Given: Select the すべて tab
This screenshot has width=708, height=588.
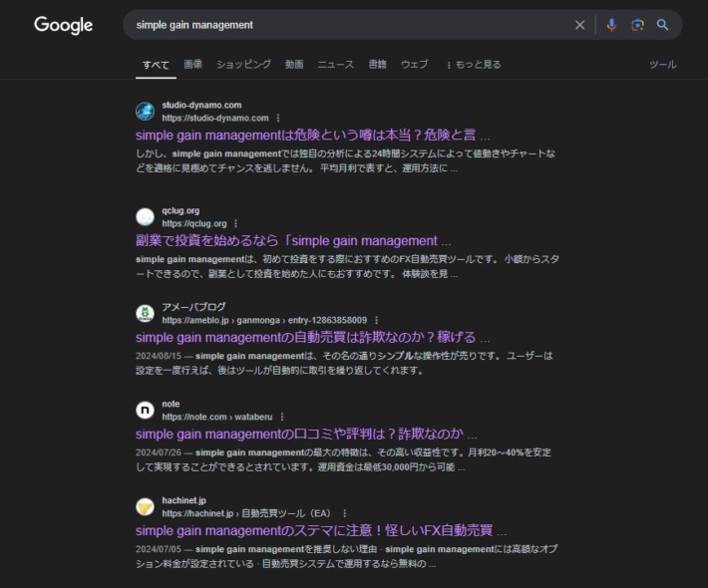Looking at the screenshot, I should click(156, 65).
